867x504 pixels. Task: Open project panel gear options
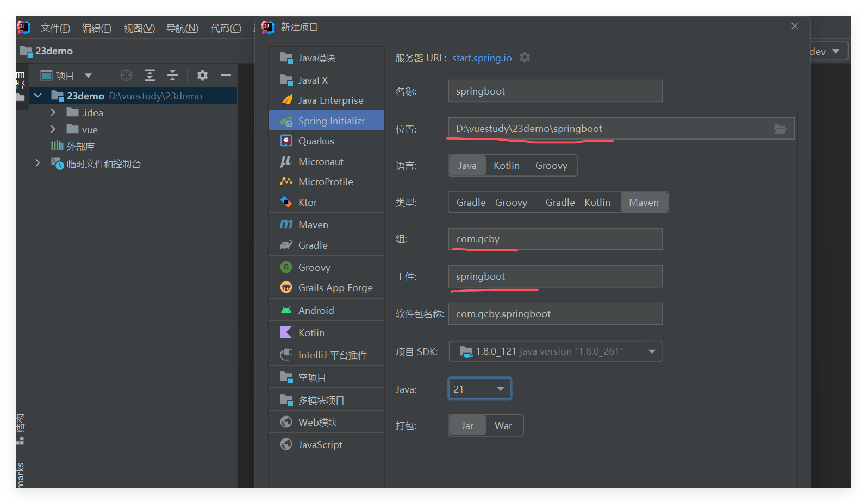click(202, 75)
